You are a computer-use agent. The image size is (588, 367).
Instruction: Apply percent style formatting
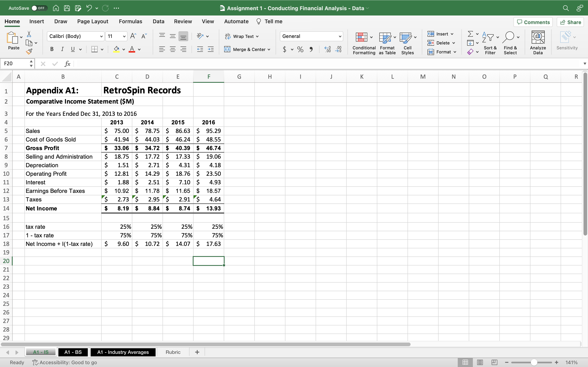pos(300,49)
